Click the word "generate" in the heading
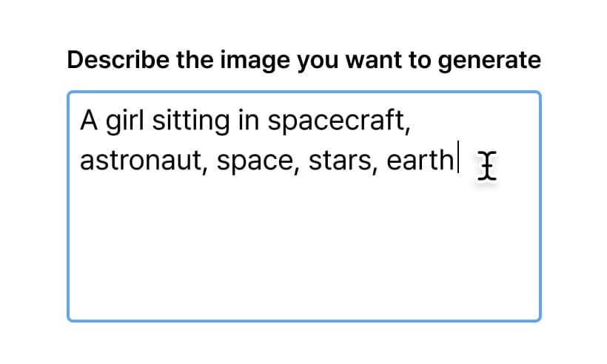 point(489,61)
